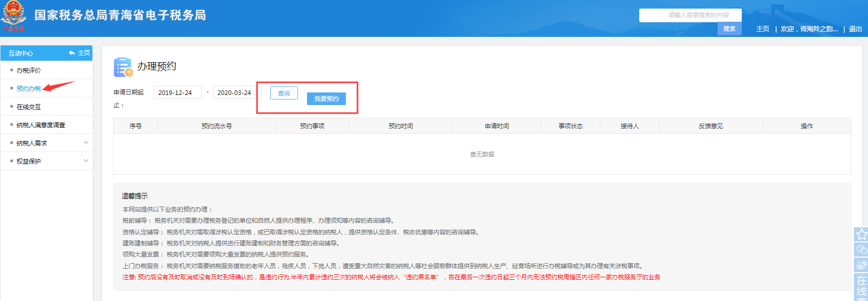This screenshot has height=301, width=868.
Task: Click the 反馈意见 column header
Action: [711, 126]
